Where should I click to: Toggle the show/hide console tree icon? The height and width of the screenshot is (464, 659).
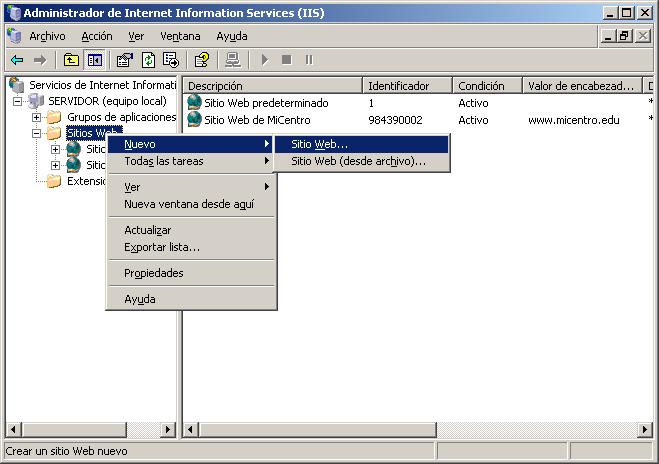coord(95,60)
